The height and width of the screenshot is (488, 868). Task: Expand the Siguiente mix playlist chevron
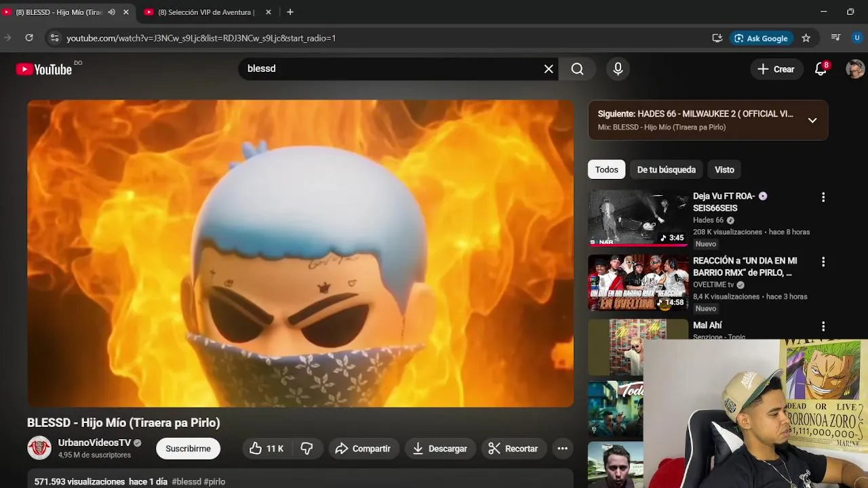pos(812,121)
